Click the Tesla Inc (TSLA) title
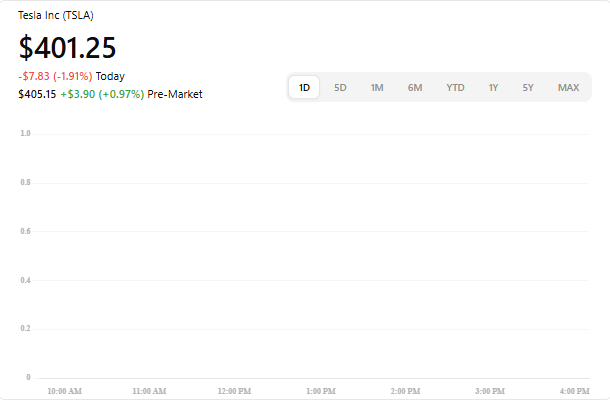This screenshot has height=401, width=610. 56,16
